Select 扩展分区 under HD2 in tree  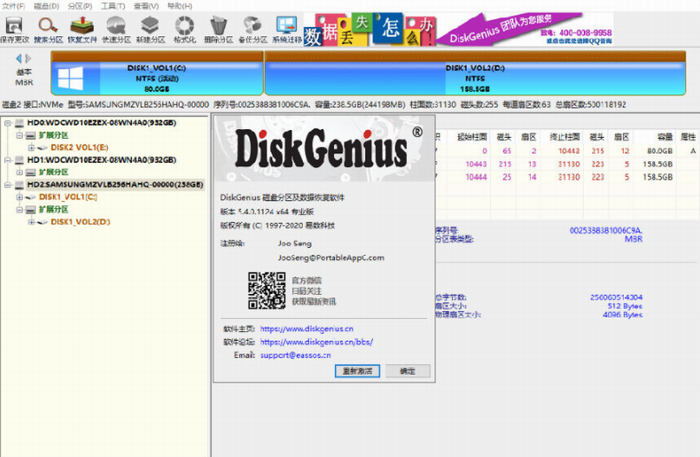coord(53,209)
